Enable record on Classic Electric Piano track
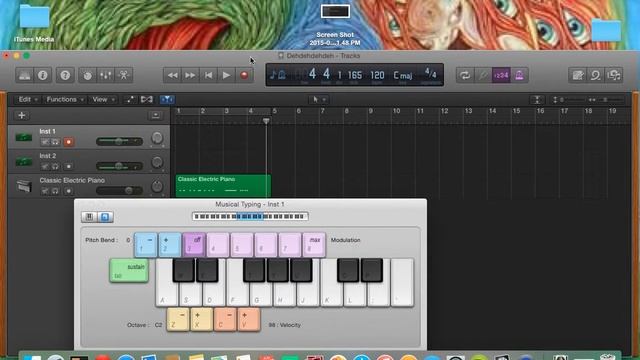This screenshot has height=360, width=640. click(69, 191)
